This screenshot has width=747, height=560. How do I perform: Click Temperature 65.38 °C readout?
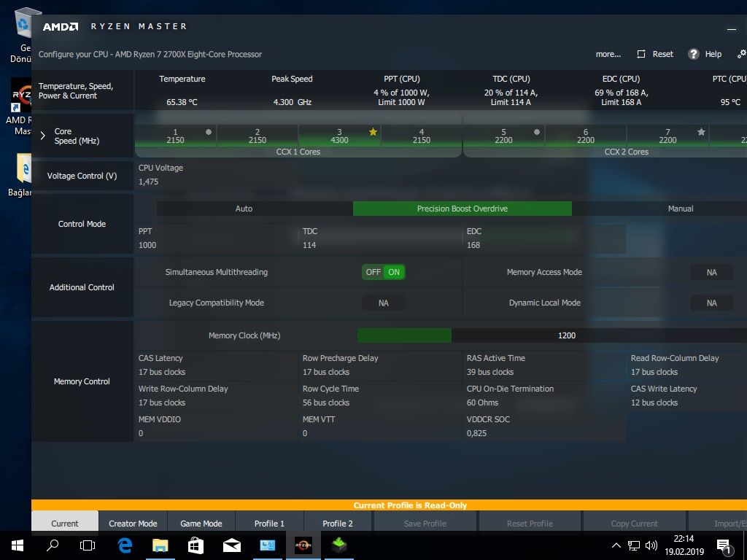[182, 102]
